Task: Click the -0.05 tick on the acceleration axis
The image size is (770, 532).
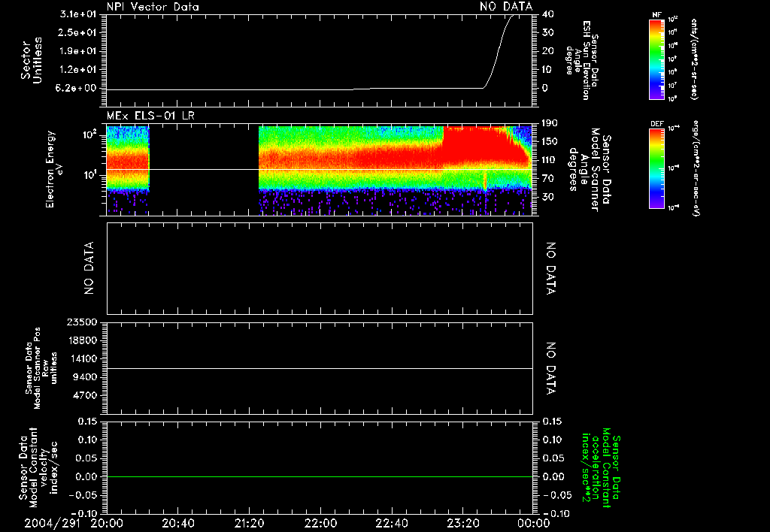Action: (556, 495)
